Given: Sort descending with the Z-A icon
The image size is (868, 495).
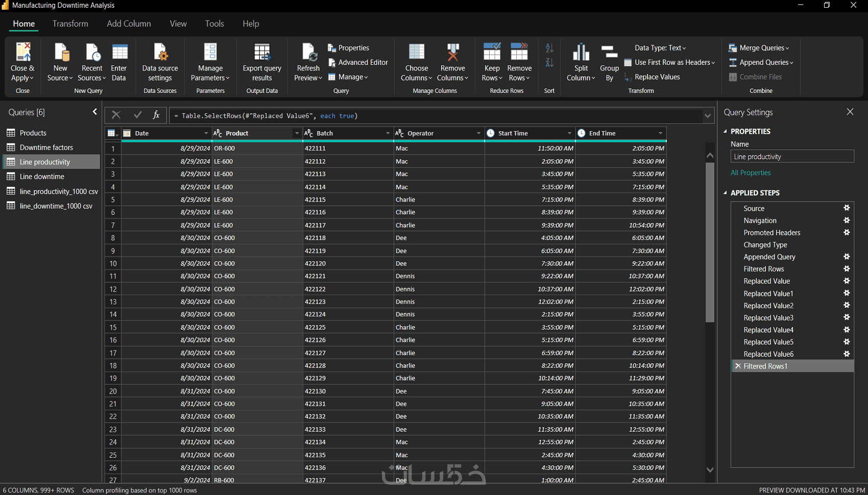Looking at the screenshot, I should (549, 63).
